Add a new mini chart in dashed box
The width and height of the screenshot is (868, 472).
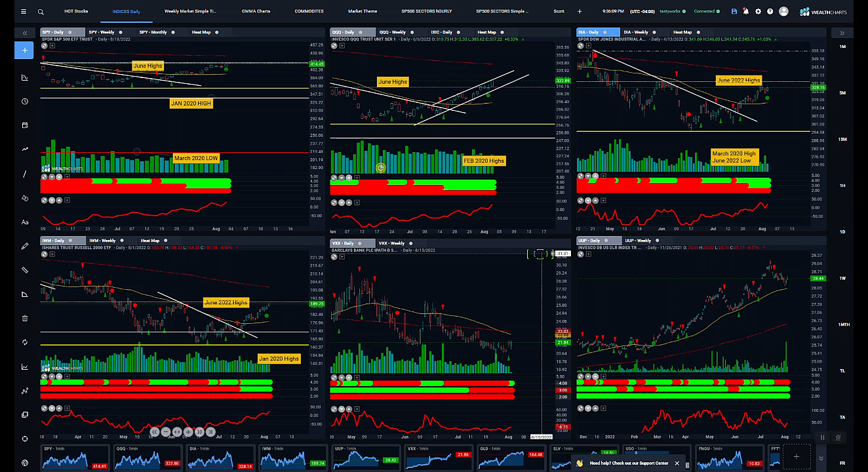coord(797,456)
